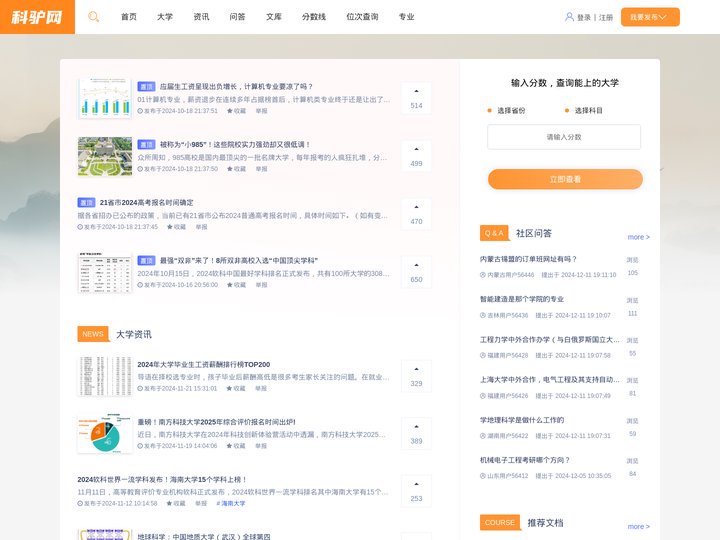Click the 立即查看 button
This screenshot has width=720, height=540.
pyautogui.click(x=565, y=179)
